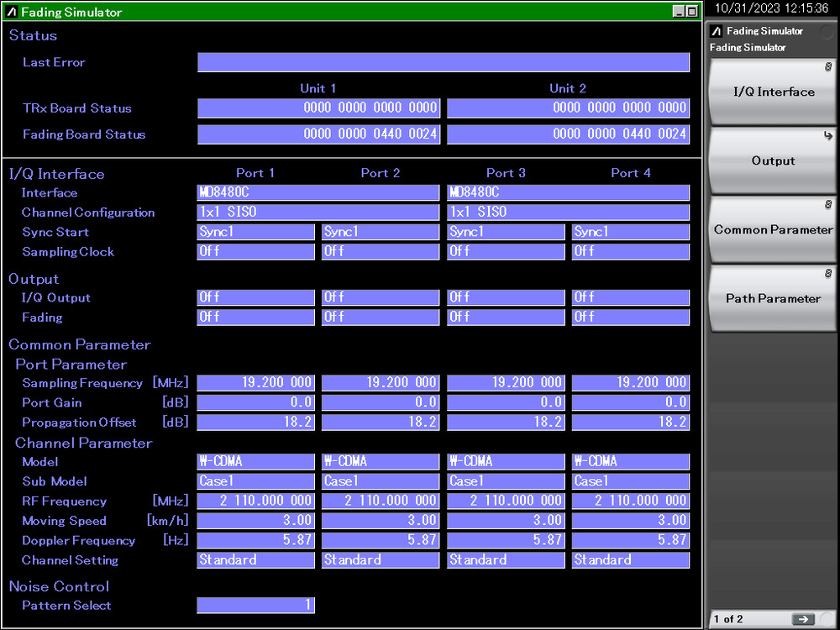Toggle Fading for Port 1
The width and height of the screenshot is (840, 630).
(256, 318)
